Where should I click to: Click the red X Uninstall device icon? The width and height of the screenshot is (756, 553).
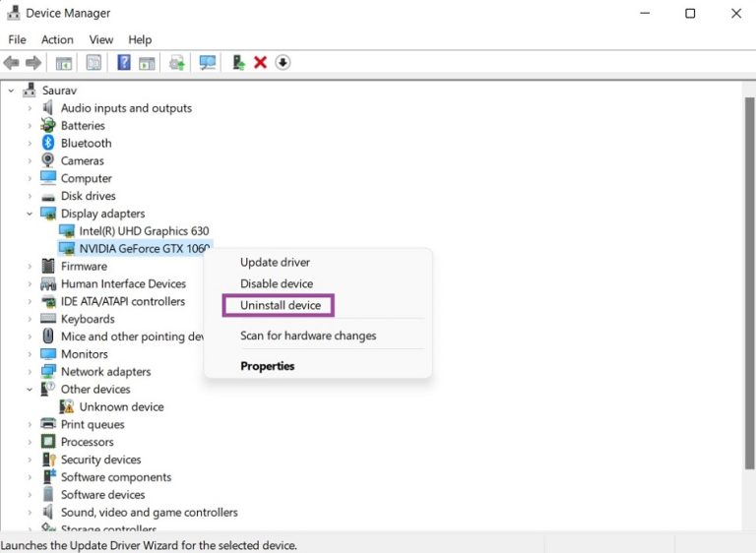click(x=260, y=63)
